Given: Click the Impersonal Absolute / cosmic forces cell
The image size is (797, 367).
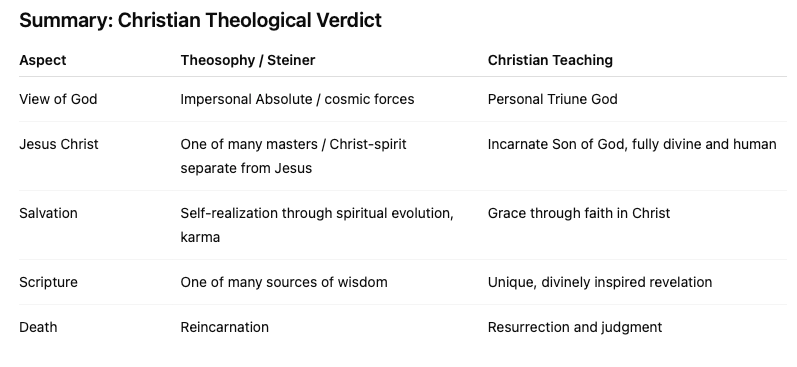Looking at the screenshot, I should click(297, 99).
